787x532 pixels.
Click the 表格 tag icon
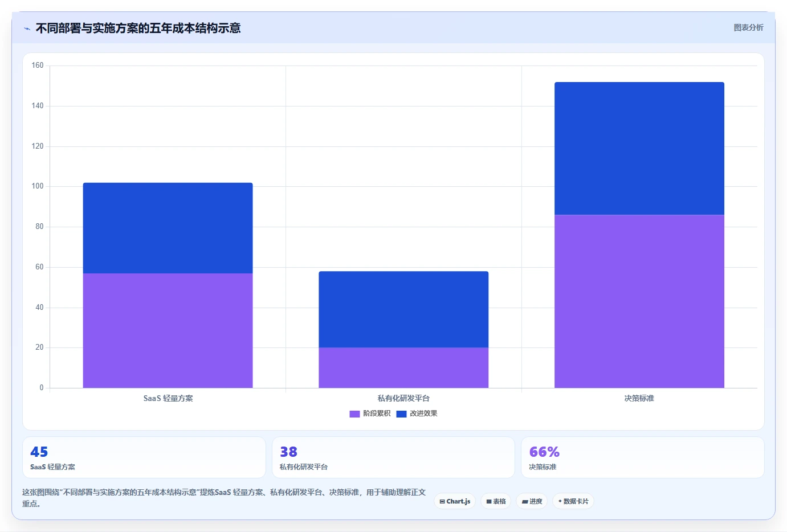489,502
